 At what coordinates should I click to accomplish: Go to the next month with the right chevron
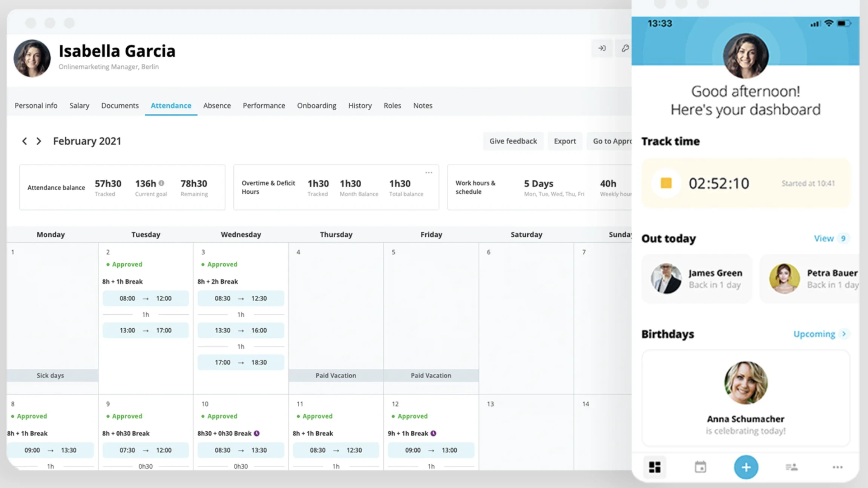tap(38, 141)
